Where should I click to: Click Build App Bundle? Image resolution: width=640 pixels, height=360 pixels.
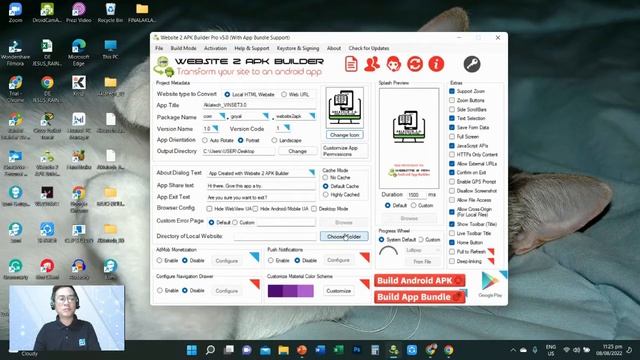tap(420, 297)
